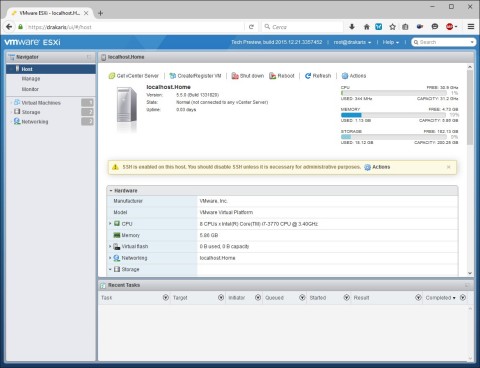Click the main content vertical scrollbar thumb

tap(470, 107)
